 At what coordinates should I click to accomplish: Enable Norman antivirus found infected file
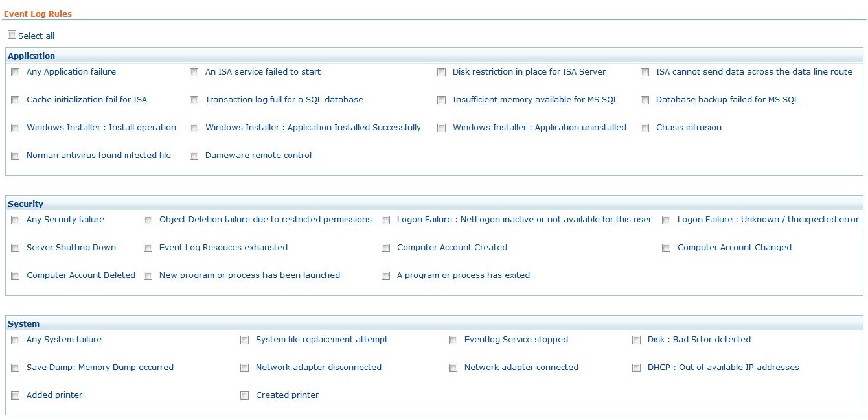(x=16, y=156)
